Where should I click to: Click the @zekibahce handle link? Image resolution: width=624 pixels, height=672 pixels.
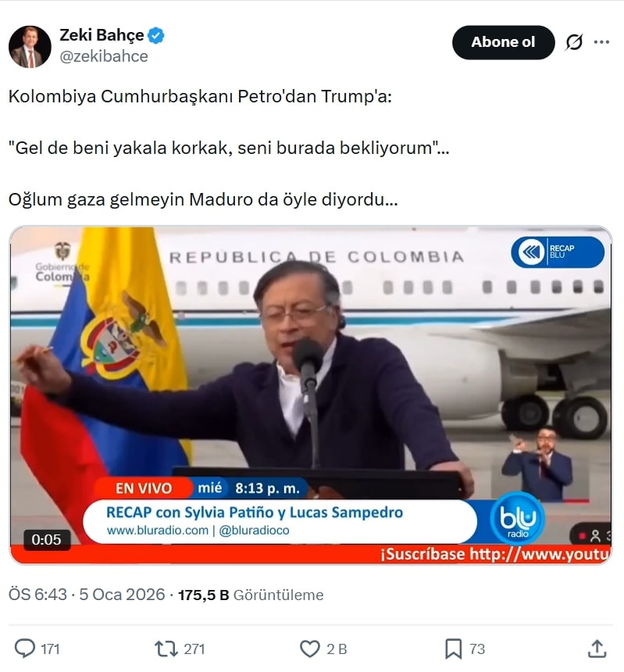click(x=104, y=56)
